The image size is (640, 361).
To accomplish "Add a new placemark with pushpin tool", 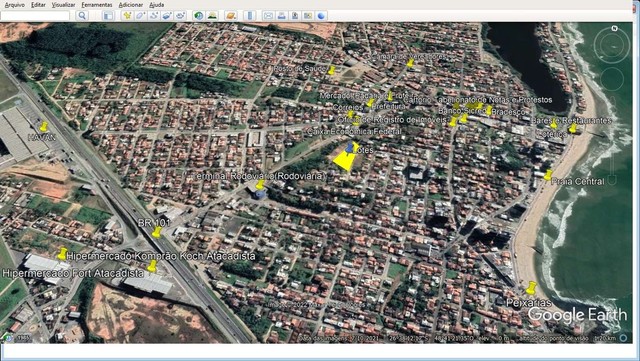I will tap(127, 16).
